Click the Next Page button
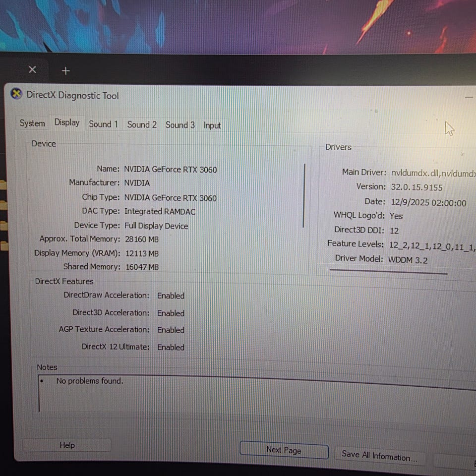The image size is (476, 476). pos(284,450)
